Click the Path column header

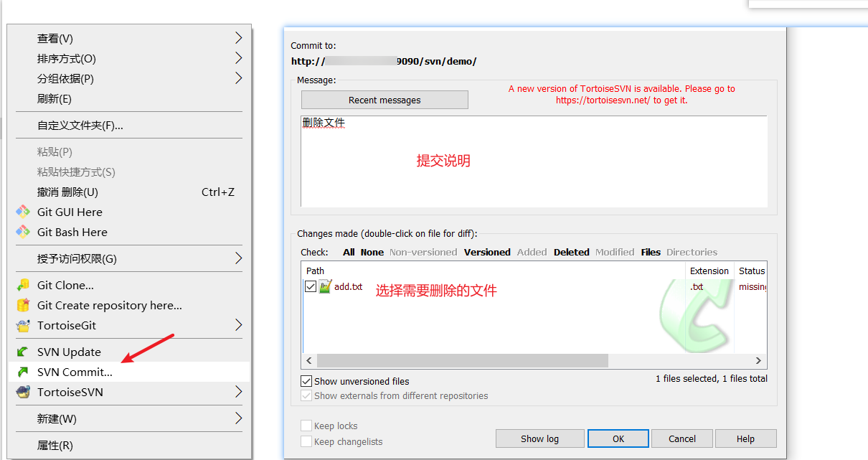[x=494, y=271]
